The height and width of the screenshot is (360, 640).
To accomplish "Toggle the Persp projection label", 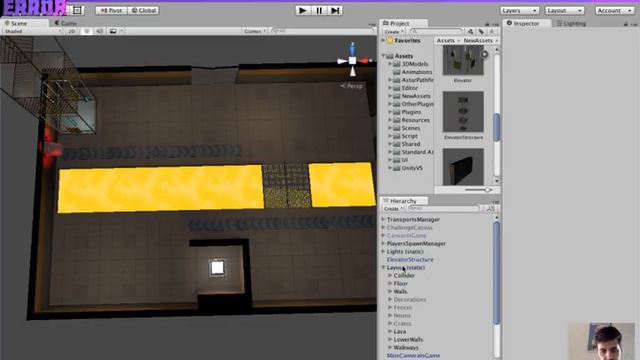I will pyautogui.click(x=352, y=86).
